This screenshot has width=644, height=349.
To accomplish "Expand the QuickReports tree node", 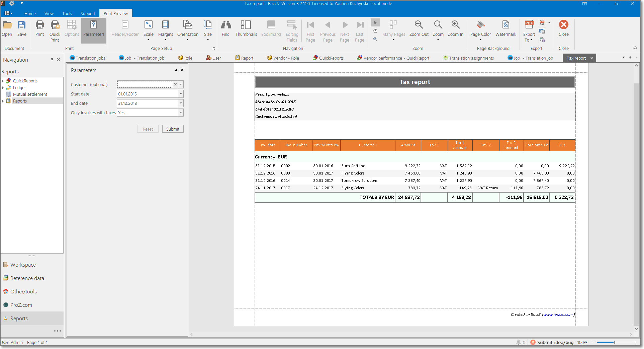I will pos(3,81).
